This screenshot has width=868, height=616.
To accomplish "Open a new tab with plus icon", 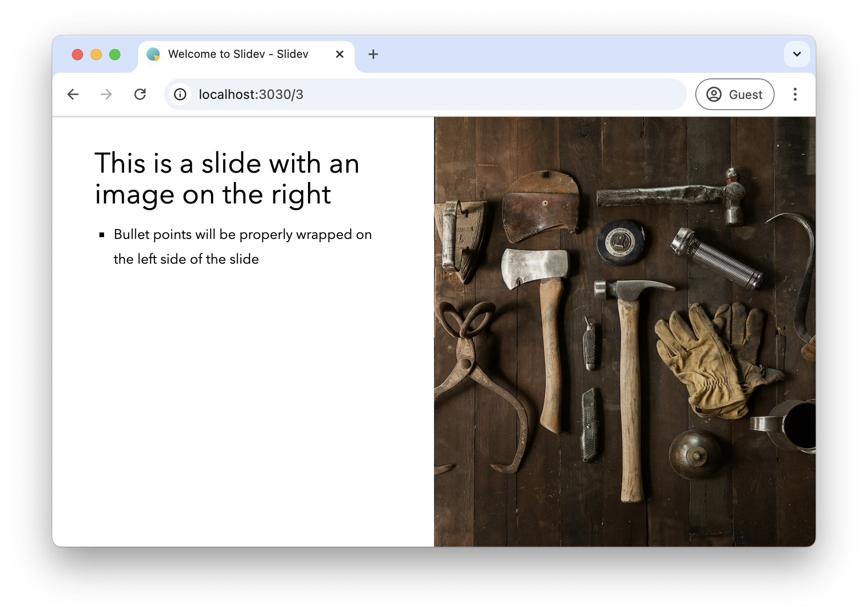I will click(x=373, y=54).
